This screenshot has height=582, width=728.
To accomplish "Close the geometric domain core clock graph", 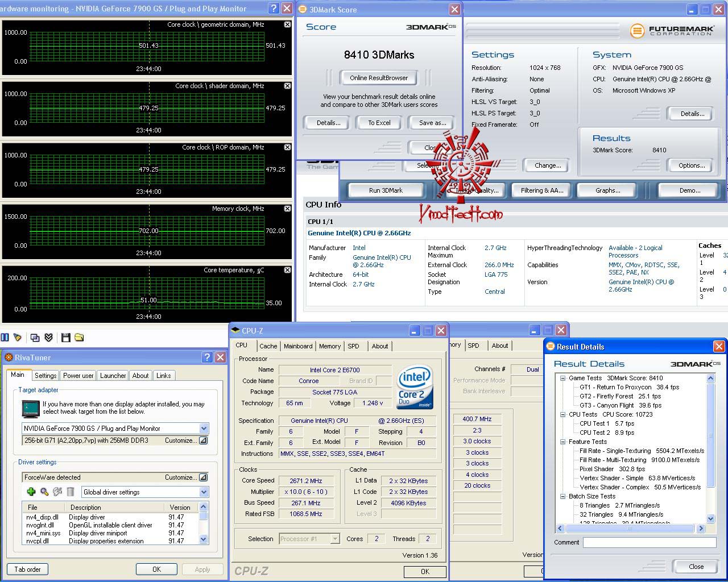I will click(287, 24).
